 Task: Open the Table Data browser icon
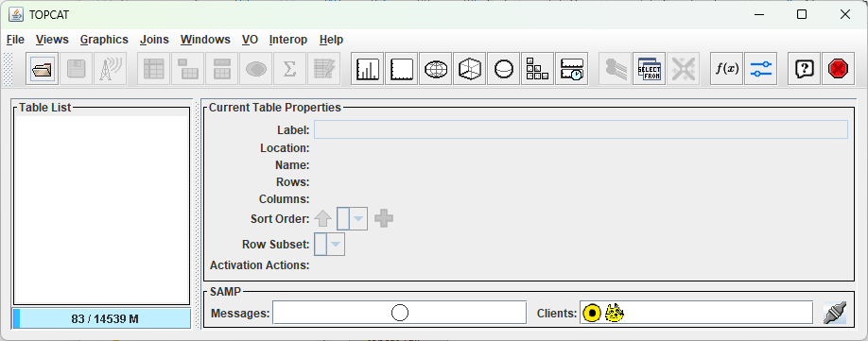[x=153, y=69]
